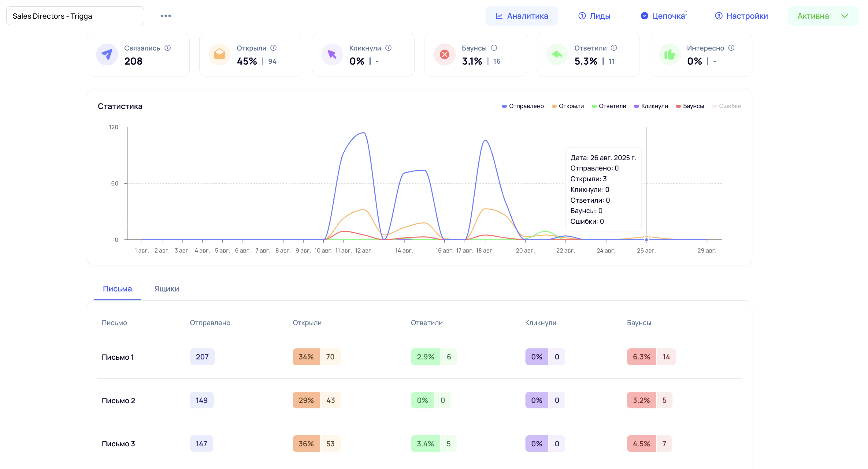Image resolution: width=868 pixels, height=469 pixels.
Task: Switch to the Ящики tab
Action: pos(166,289)
